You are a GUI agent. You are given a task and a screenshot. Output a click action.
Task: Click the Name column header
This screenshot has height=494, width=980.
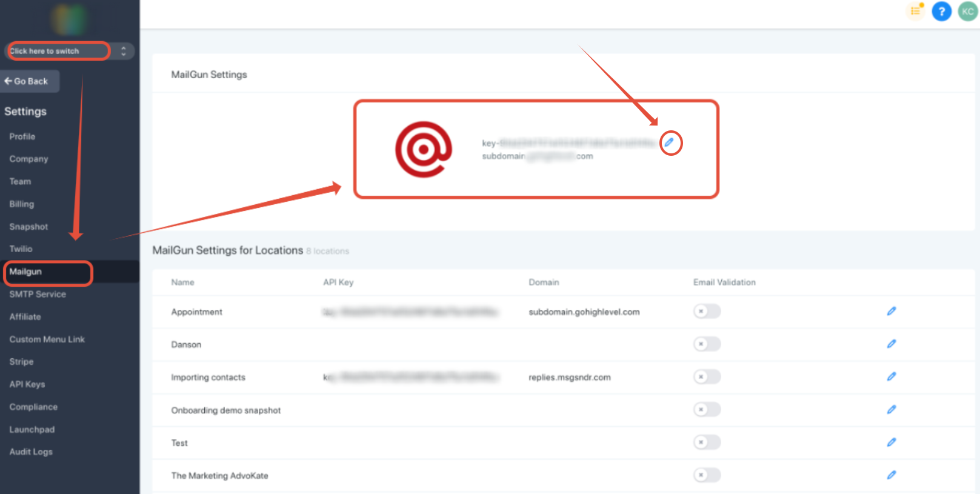coord(182,282)
